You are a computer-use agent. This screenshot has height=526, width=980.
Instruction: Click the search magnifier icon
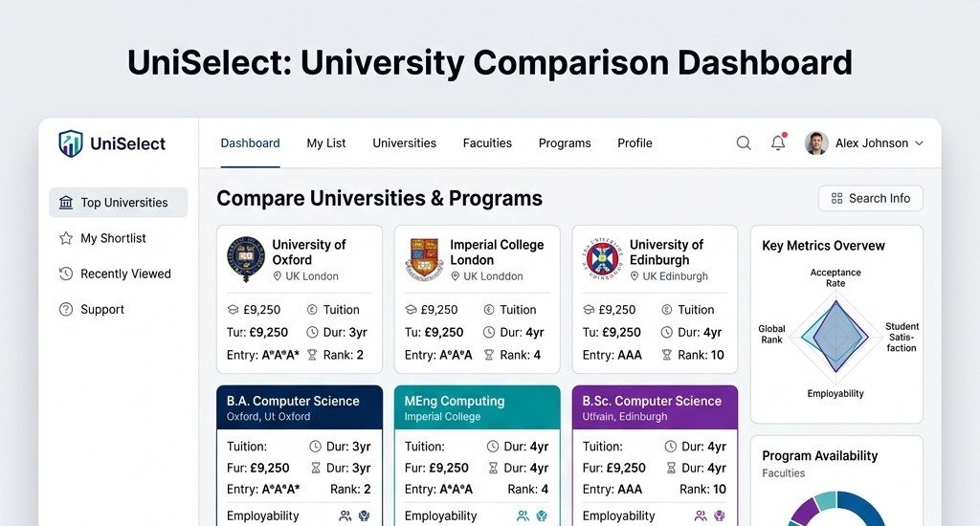click(x=743, y=143)
